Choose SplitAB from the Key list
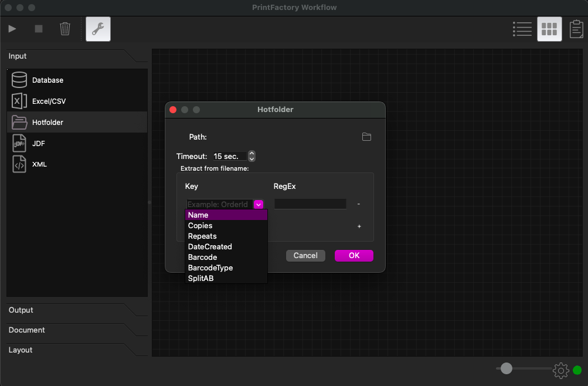 coord(226,278)
